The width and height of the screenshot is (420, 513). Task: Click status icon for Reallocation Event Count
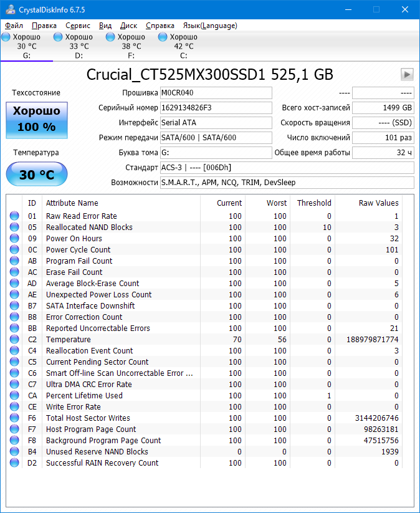[x=14, y=350]
